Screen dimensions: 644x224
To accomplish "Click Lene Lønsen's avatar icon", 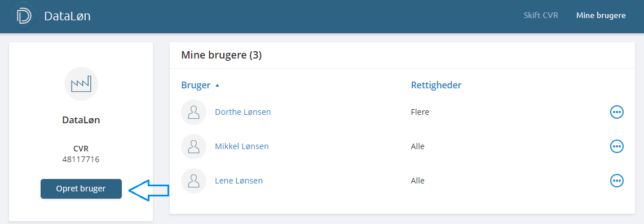I will coord(193,181).
